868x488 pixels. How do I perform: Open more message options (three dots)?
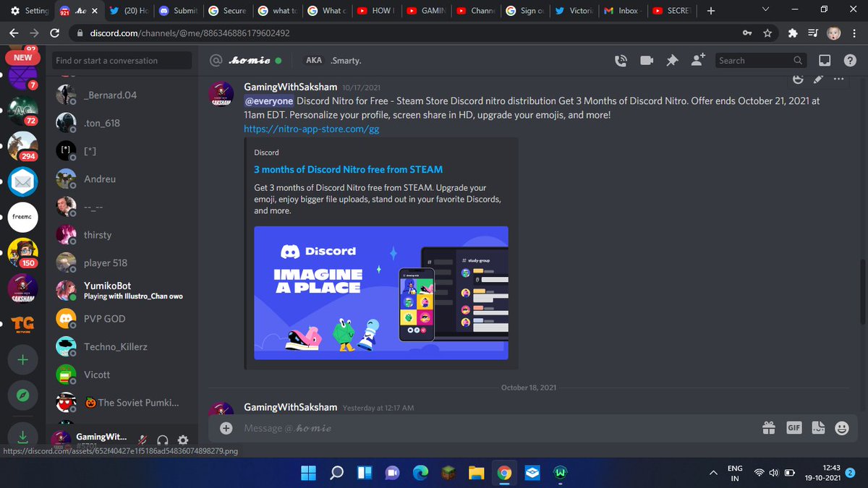coord(838,79)
